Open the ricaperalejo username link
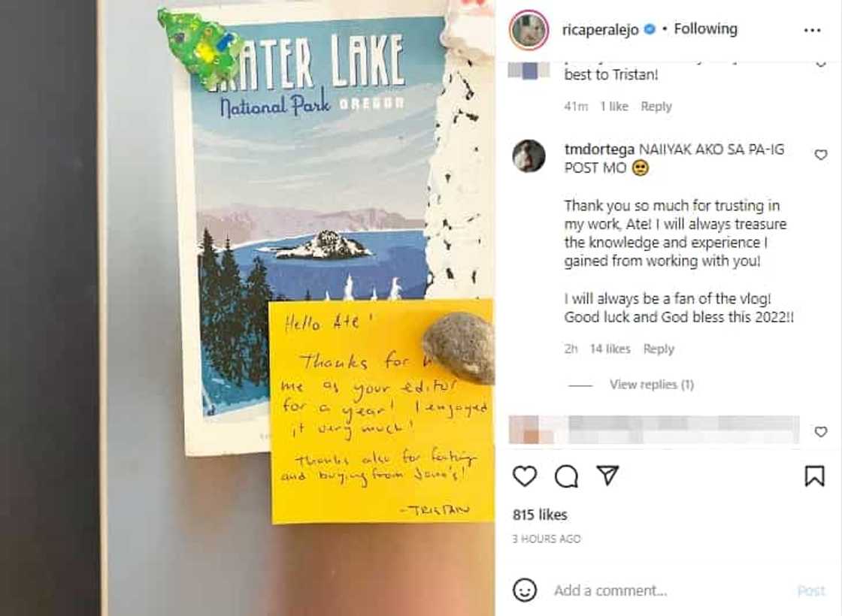 pyautogui.click(x=600, y=29)
